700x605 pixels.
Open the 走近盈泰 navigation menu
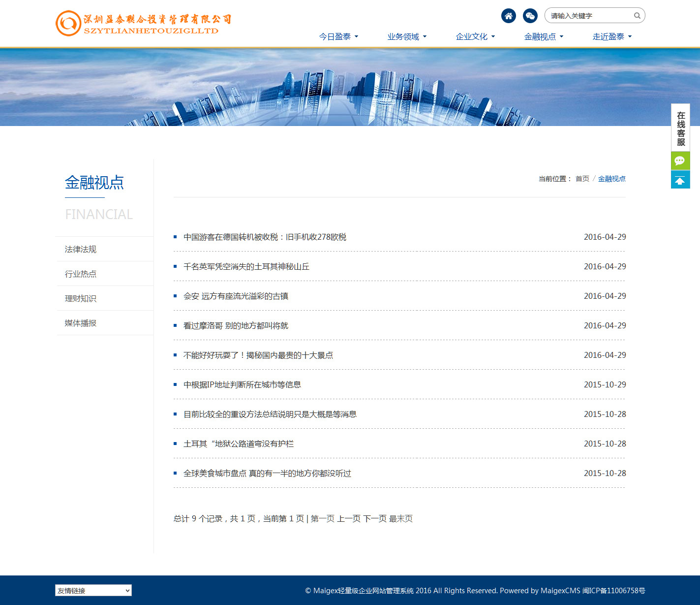pyautogui.click(x=612, y=36)
